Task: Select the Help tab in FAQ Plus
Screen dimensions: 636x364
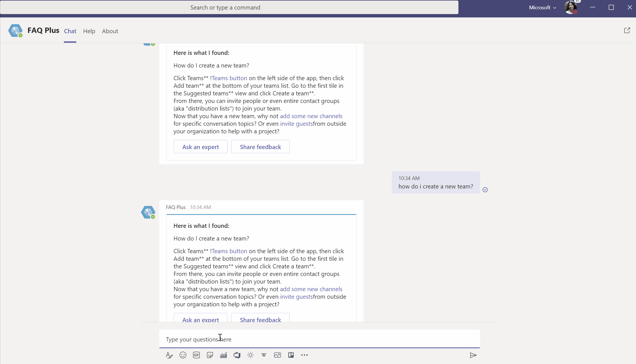Action: pyautogui.click(x=89, y=31)
